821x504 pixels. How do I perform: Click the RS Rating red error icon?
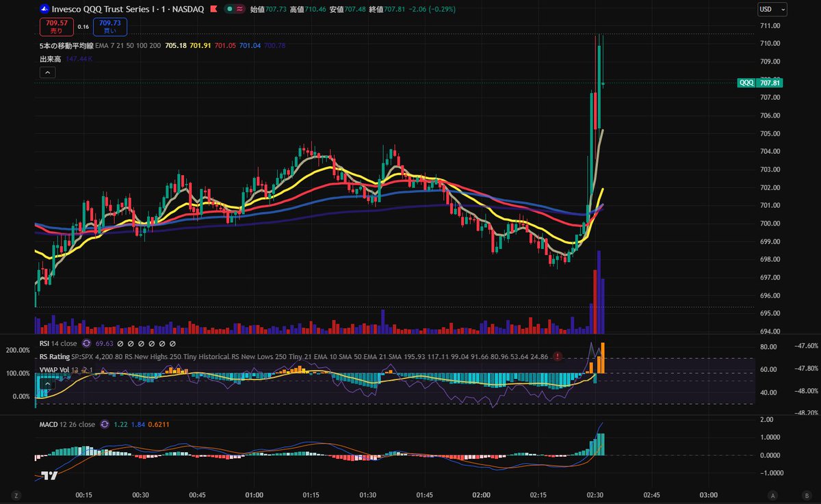point(558,356)
